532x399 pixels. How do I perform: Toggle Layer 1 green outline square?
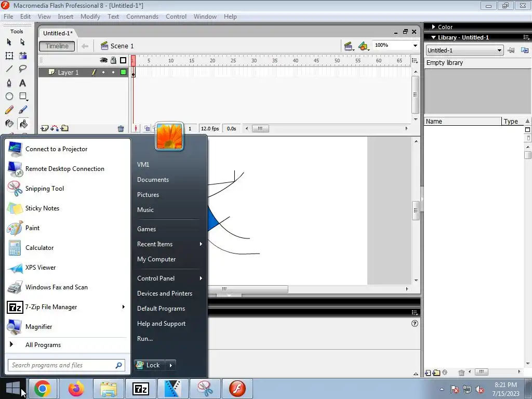click(x=124, y=72)
